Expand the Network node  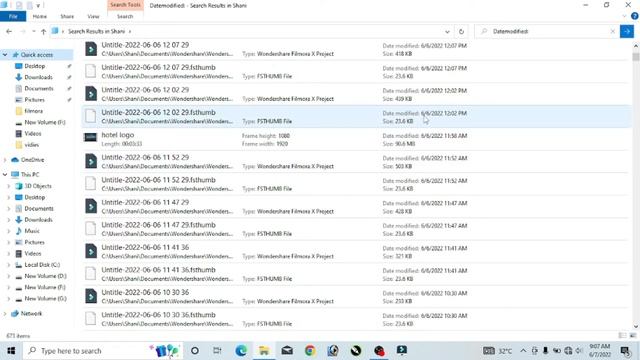5,313
